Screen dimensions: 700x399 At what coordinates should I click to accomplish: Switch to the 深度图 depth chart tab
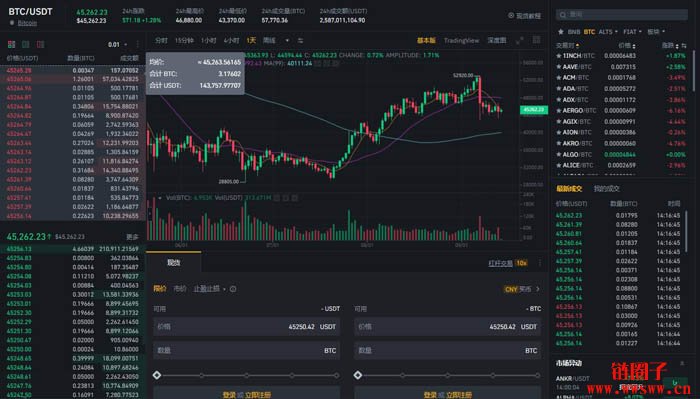pos(496,41)
